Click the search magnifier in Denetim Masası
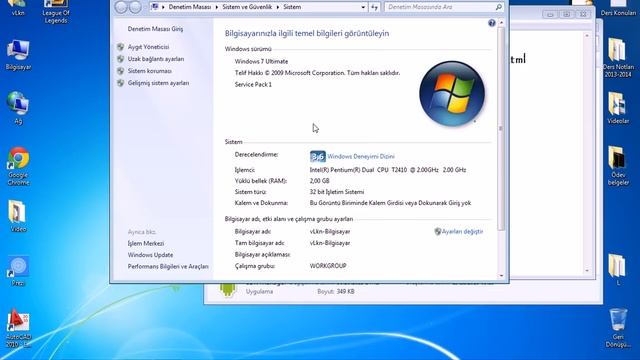640x360 pixels. tap(498, 7)
